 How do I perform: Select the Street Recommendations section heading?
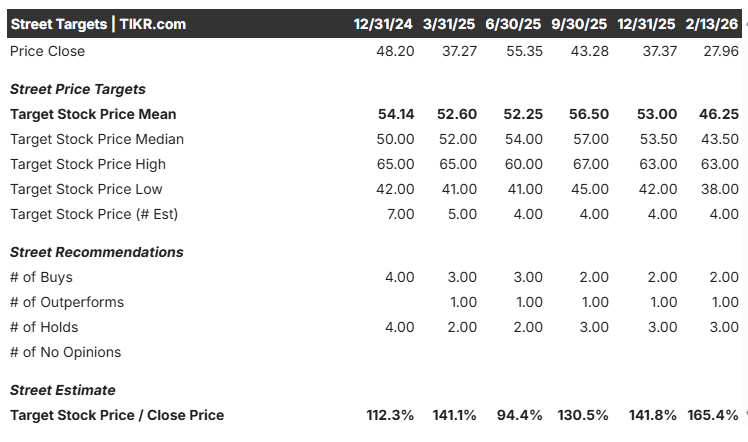point(97,252)
